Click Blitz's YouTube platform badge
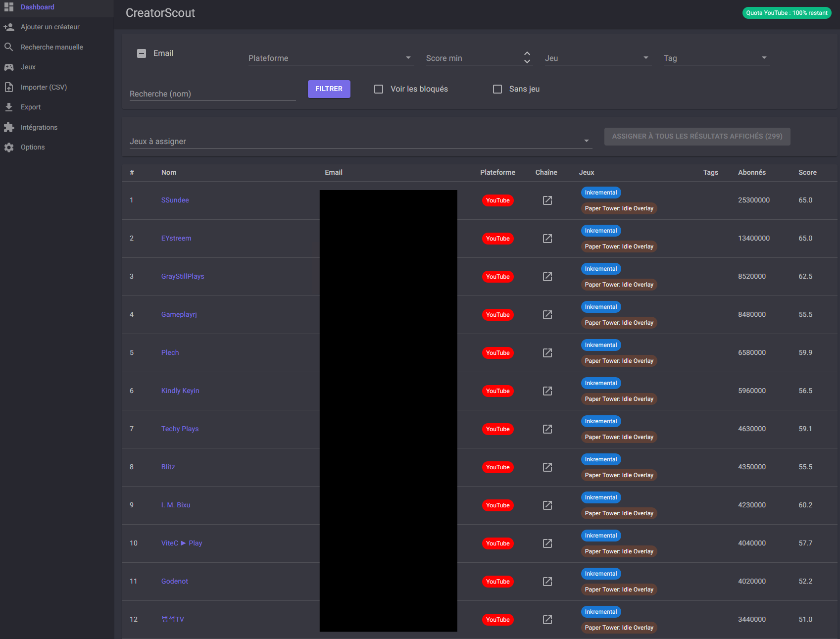 click(498, 467)
